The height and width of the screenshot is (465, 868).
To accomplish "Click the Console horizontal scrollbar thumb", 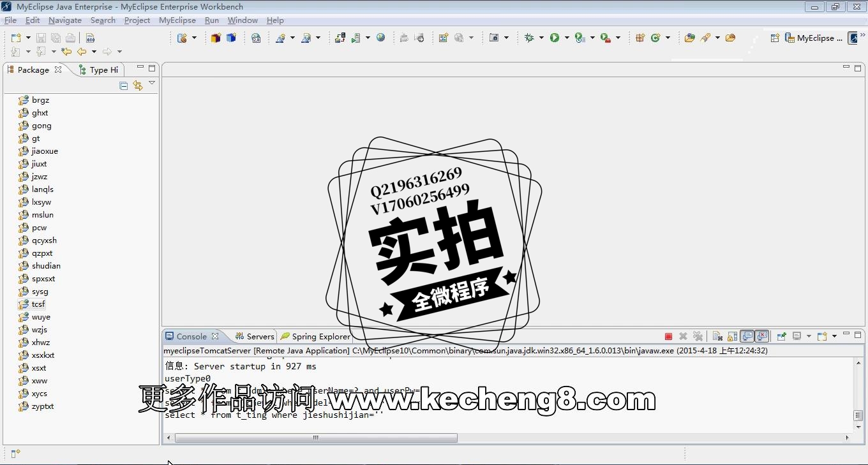I will click(316, 438).
